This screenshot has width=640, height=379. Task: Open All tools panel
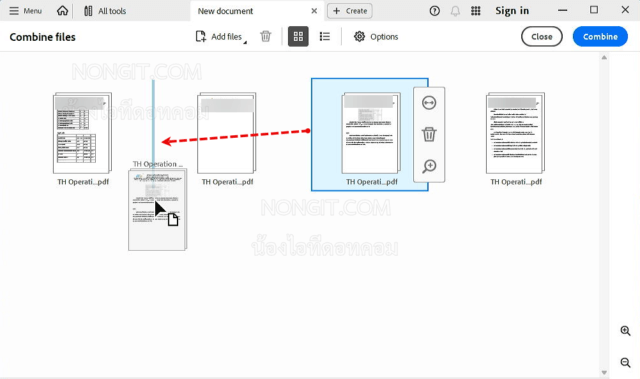pyautogui.click(x=105, y=11)
